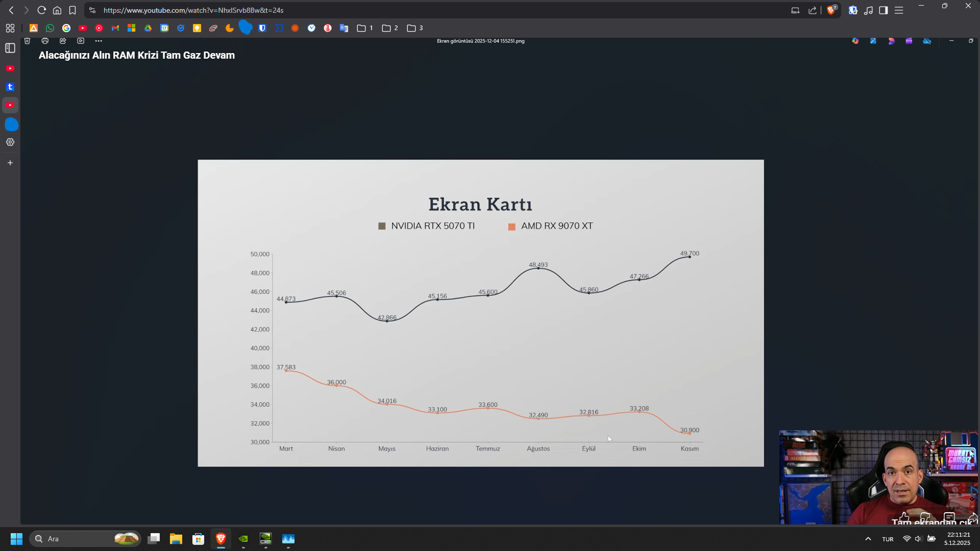
Task: Open Google bookmark
Action: pos(66,28)
